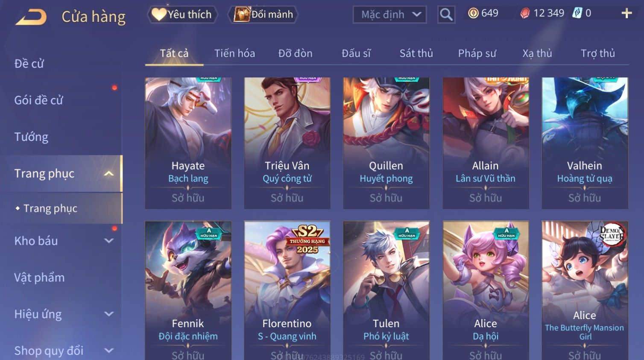644x360 pixels.
Task: Select the Hayate Bạch lang skin card
Action: pos(188,143)
